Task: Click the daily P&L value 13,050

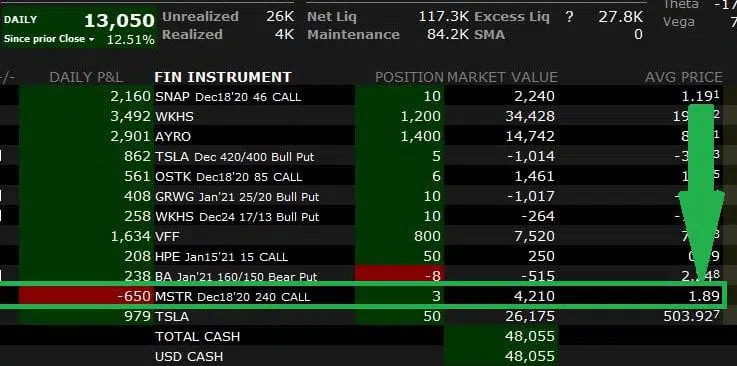Action: [x=119, y=20]
